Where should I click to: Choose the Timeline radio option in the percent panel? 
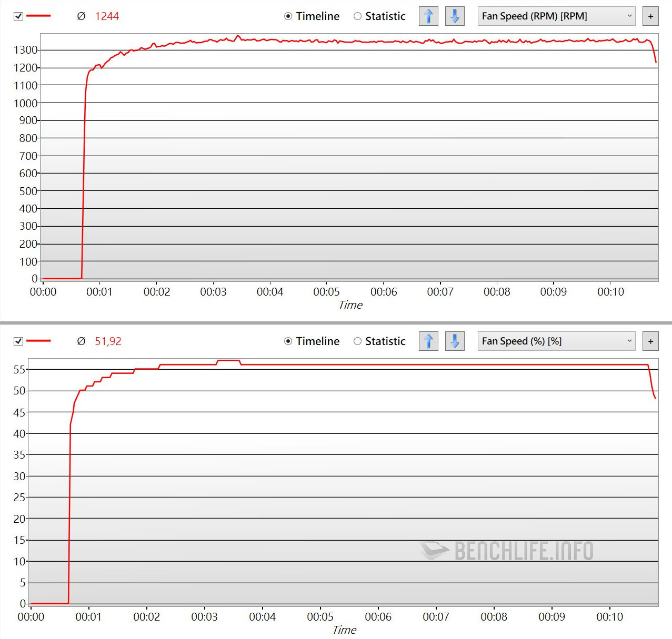click(x=288, y=341)
